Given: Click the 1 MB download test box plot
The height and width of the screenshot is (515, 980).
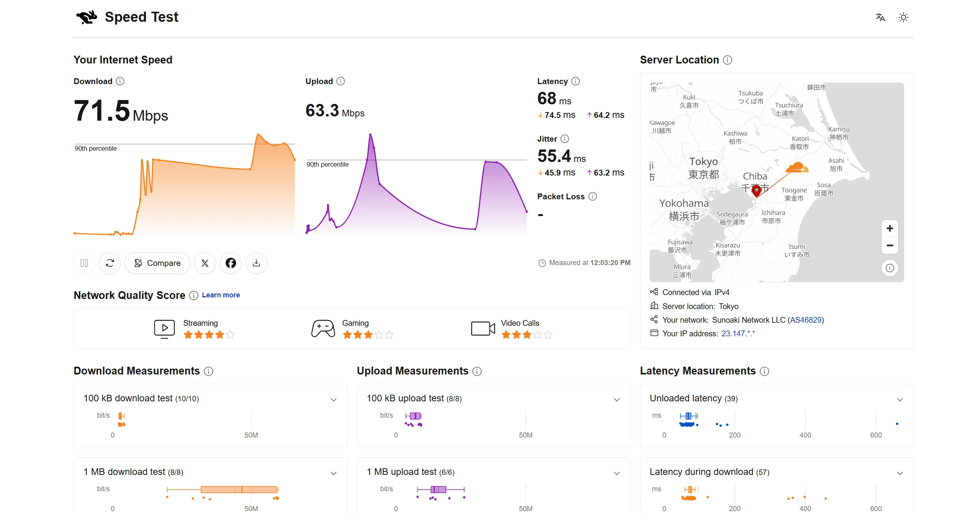Looking at the screenshot, I should [223, 490].
